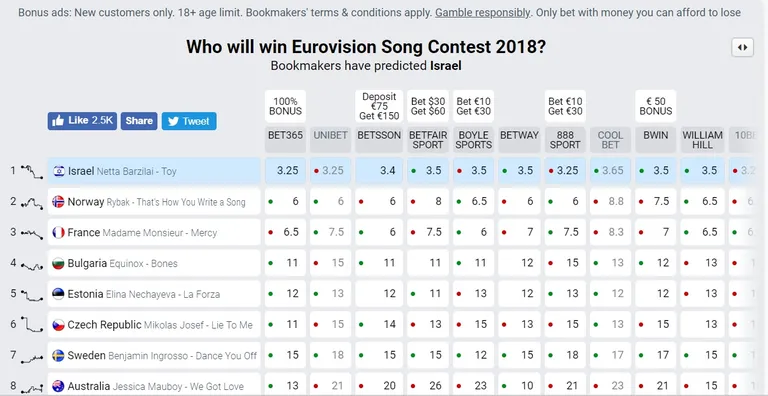Click the Facebook Like thumbs-up button
Image resolution: width=768 pixels, height=396 pixels.
(82, 121)
